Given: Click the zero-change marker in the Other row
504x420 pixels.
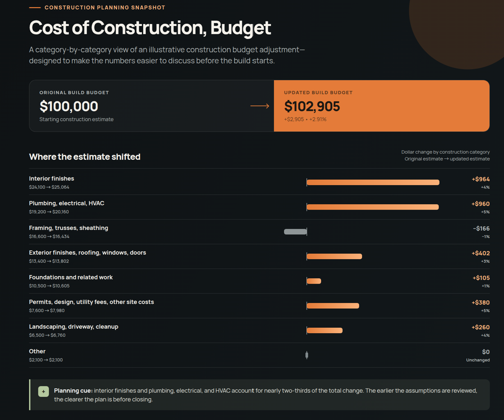Looking at the screenshot, I should click(307, 355).
